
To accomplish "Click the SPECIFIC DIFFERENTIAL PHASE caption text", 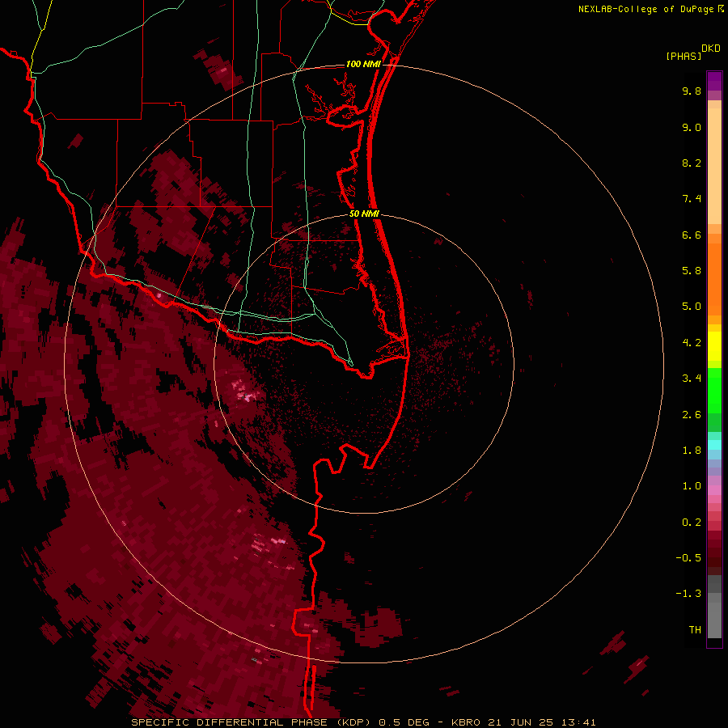I will coord(230,722).
